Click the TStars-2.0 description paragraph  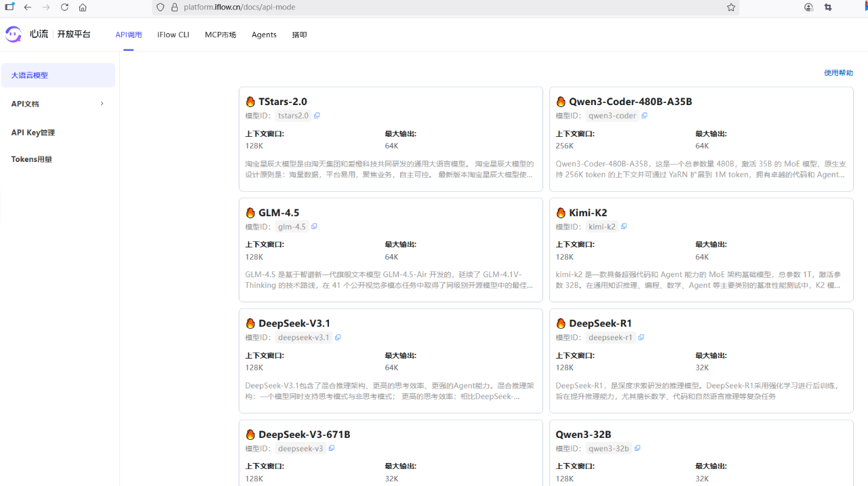click(390, 169)
